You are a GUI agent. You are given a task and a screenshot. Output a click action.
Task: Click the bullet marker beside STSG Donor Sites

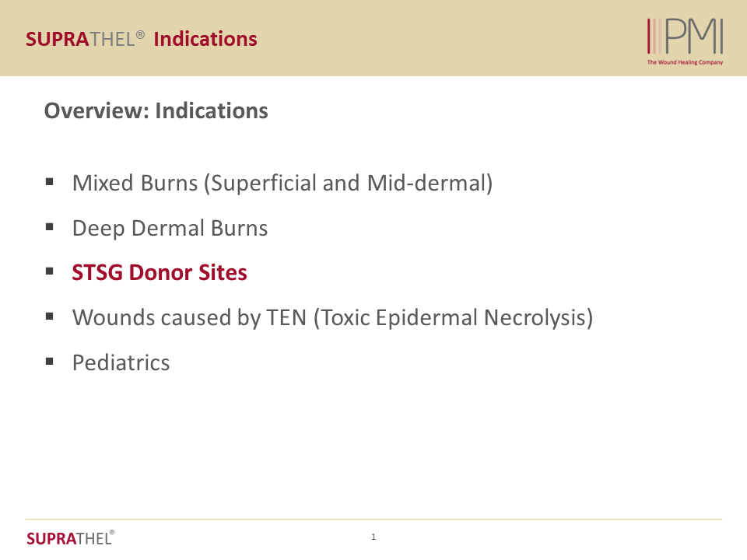pyautogui.click(x=50, y=272)
